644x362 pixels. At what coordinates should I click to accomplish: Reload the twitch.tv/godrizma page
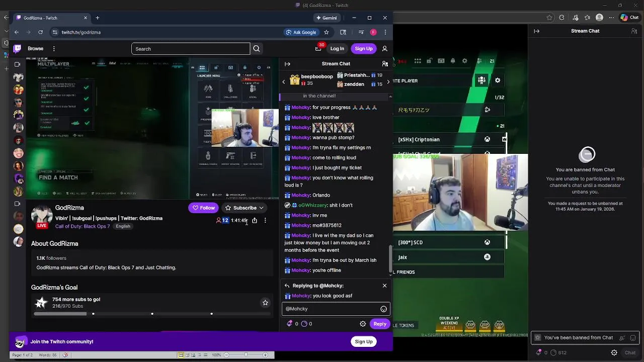click(40, 32)
